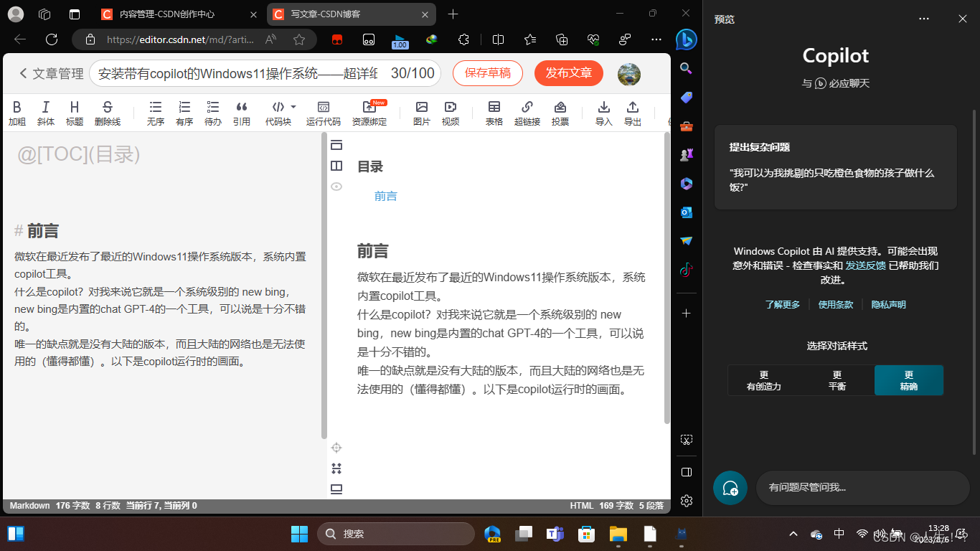Viewport: 980px width, 551px height.
Task: Open Edge Settings and more menu
Action: point(656,39)
